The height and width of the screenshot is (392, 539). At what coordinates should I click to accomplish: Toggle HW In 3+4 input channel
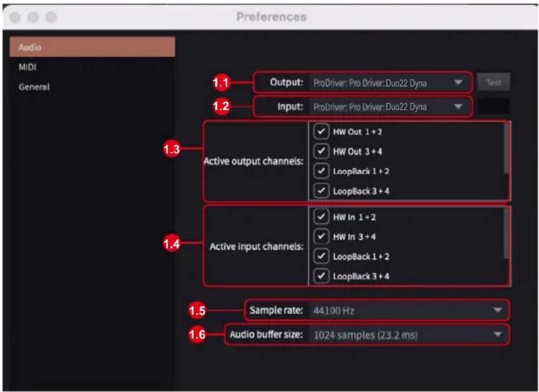(x=321, y=237)
